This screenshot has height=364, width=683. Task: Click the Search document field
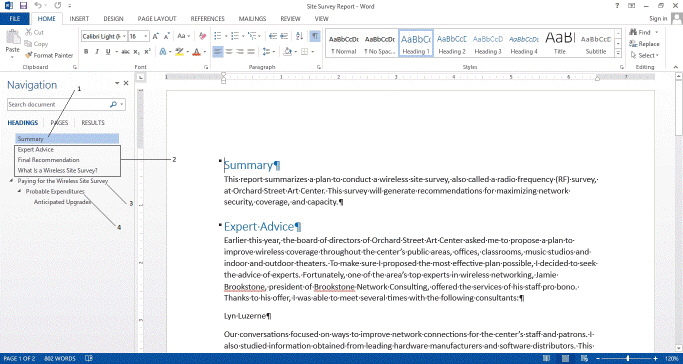(58, 104)
